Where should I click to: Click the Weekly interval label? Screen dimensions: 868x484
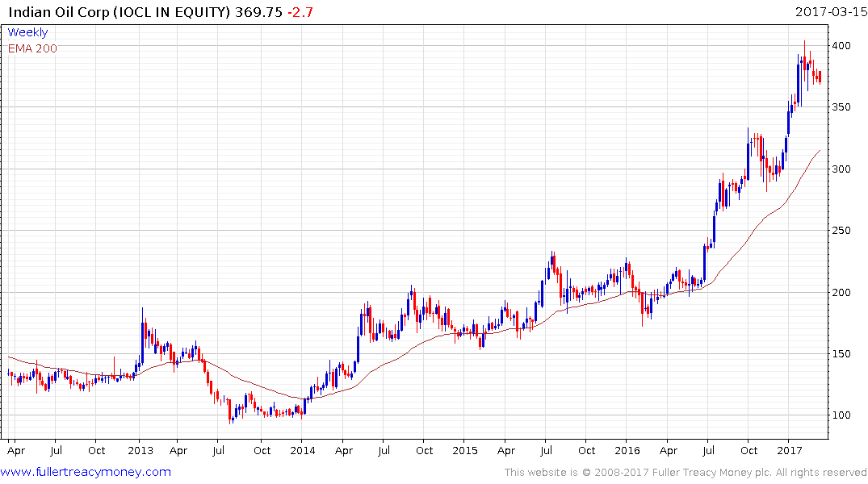pos(27,33)
